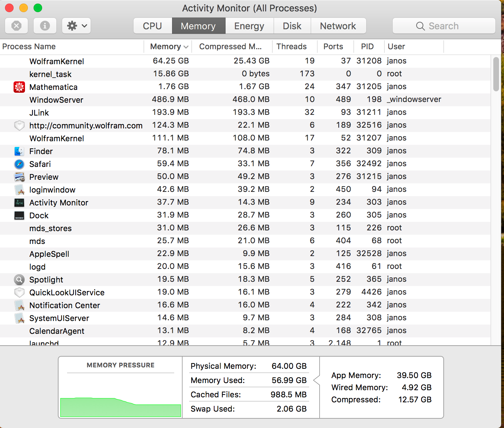This screenshot has width=504, height=428.
Task: Click the shield icon beside community.wolfram.com
Action: point(19,126)
